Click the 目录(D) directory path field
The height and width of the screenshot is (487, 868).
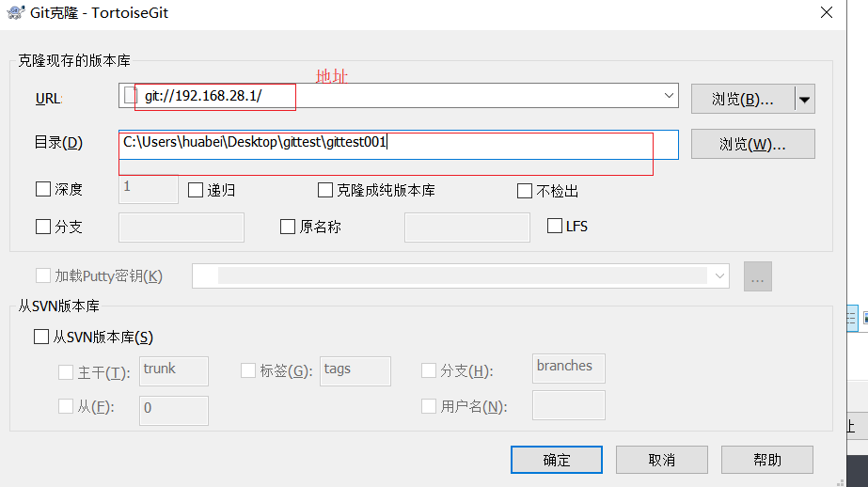pyautogui.click(x=398, y=145)
